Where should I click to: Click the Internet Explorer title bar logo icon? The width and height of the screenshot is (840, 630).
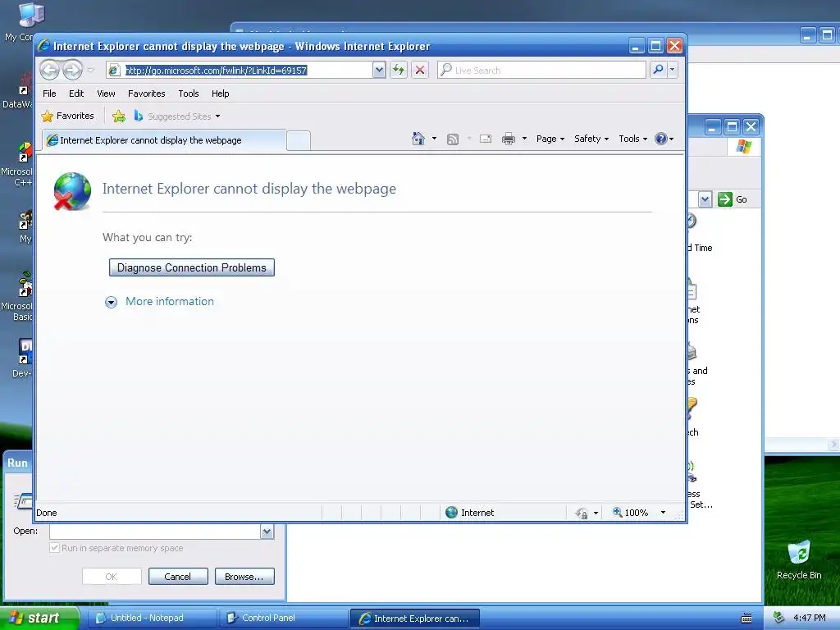click(x=44, y=46)
